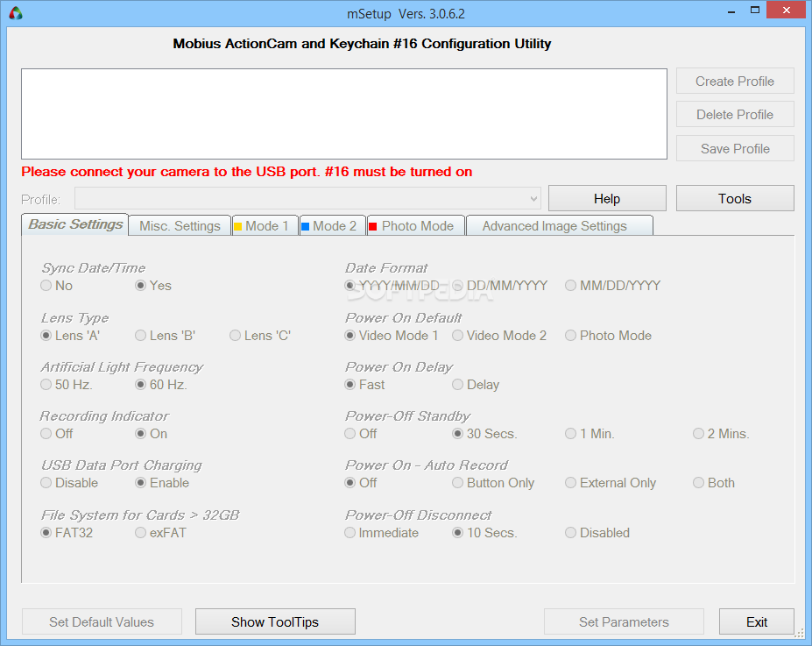Viewport: 812px width, 646px height.
Task: Open the Mode 2 tab
Action: click(333, 226)
